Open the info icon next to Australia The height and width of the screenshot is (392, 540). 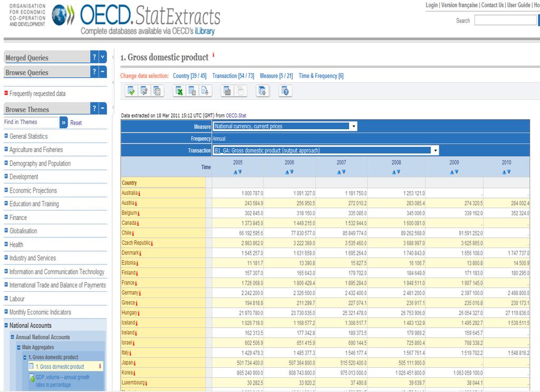139,194
